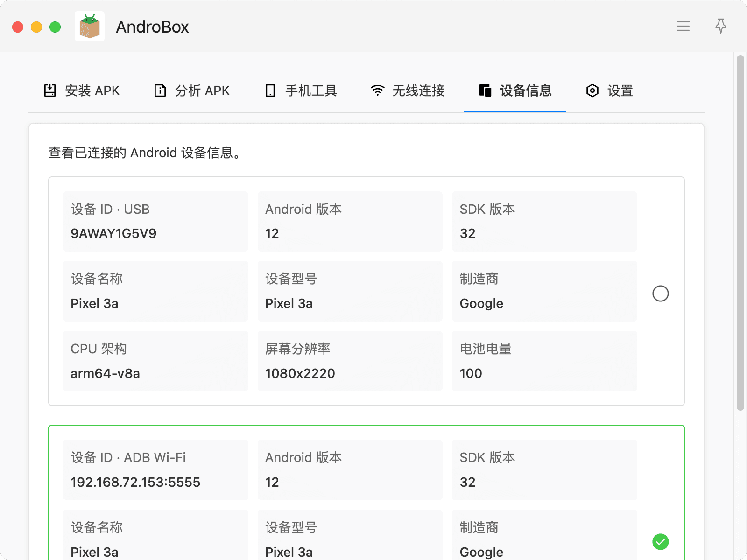Click the analyze APK file icon
747x560 pixels.
pyautogui.click(x=160, y=91)
